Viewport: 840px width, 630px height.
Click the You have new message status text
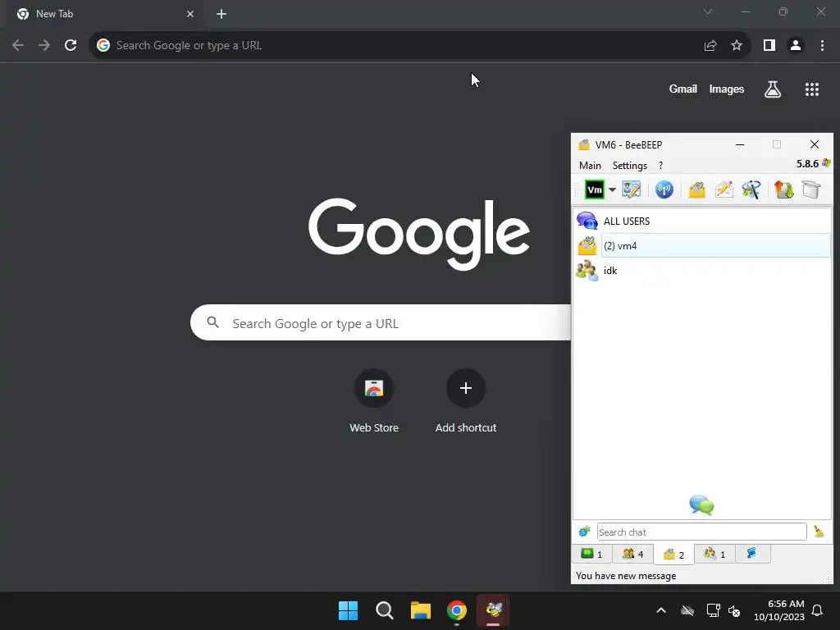tap(626, 576)
